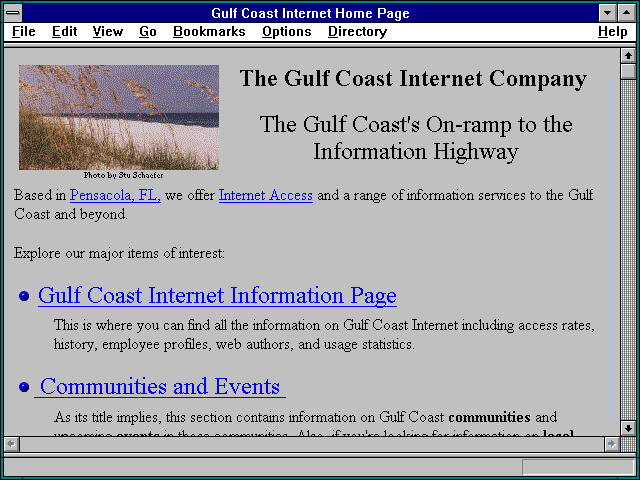Click the beach photo by Stu Schaefer
640x480 pixels.
(x=119, y=117)
